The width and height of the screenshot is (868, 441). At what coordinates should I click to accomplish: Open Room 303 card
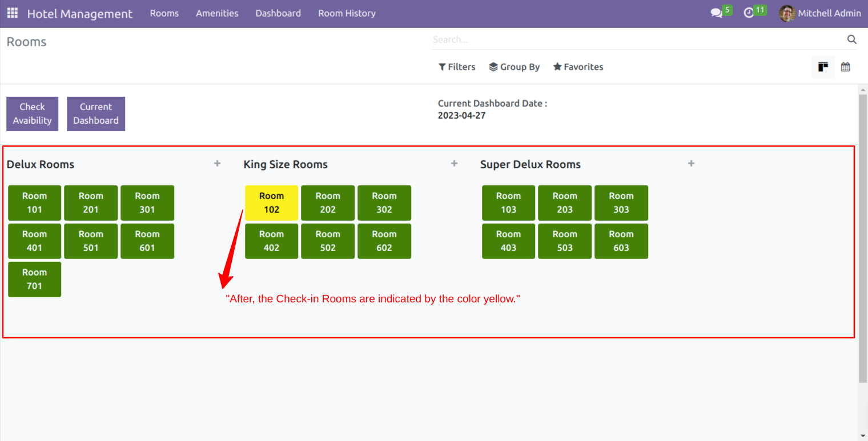621,203
